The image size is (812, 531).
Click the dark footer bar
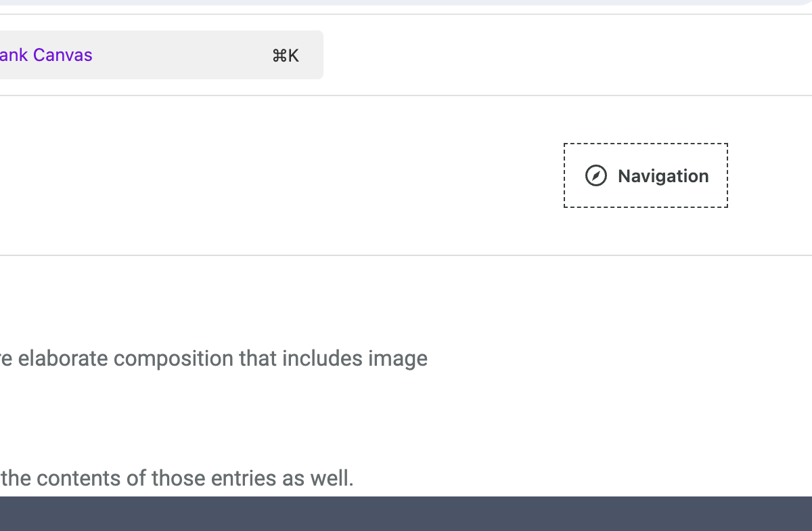pos(406,514)
